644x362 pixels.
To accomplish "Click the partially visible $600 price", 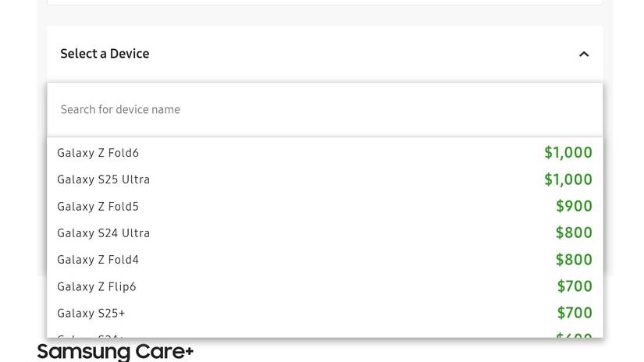I will click(x=575, y=335).
